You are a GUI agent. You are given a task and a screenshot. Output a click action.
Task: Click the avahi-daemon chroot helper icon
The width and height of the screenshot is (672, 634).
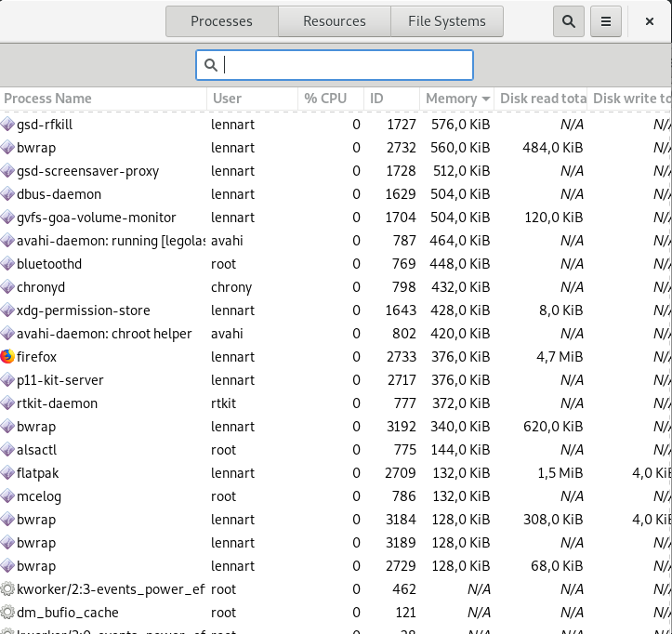pos(7,334)
